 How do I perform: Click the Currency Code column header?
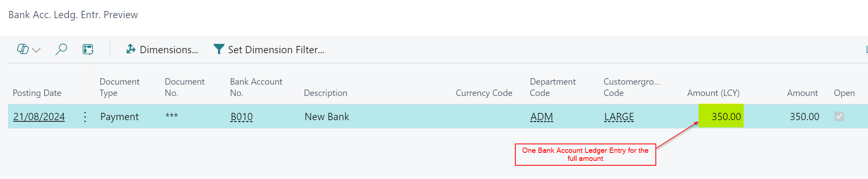[484, 93]
